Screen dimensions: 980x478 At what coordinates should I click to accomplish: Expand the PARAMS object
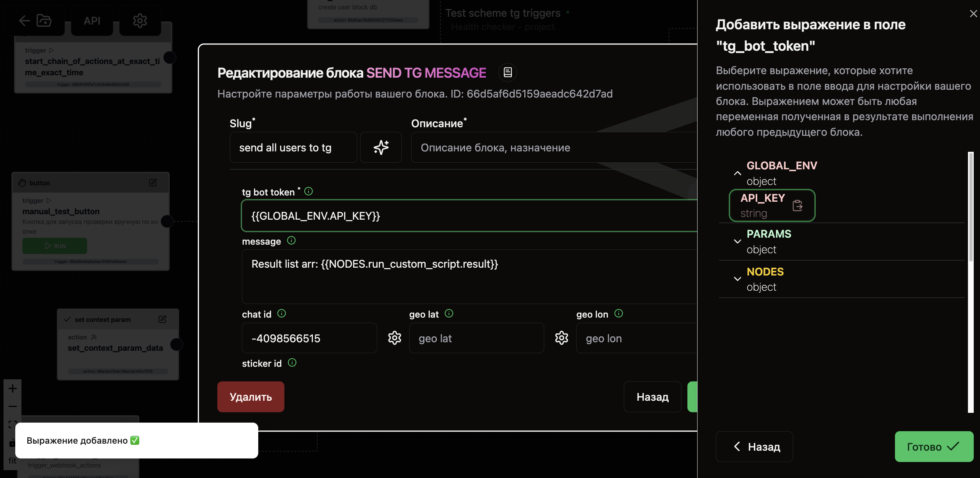[737, 242]
